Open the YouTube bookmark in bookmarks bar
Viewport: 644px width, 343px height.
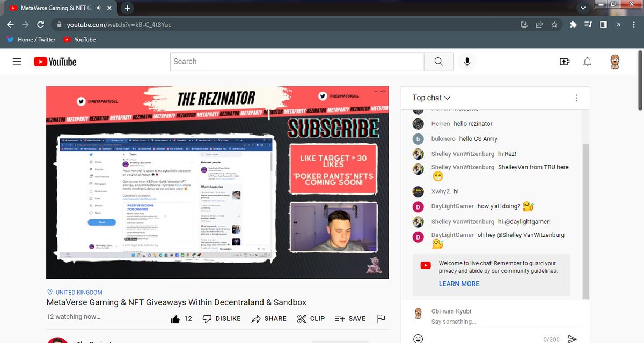pos(79,40)
